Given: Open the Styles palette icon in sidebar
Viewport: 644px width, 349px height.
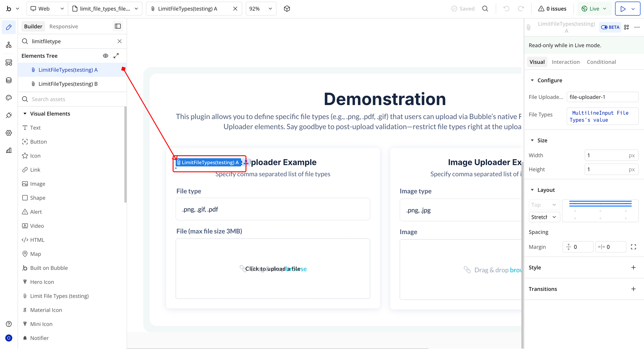Looking at the screenshot, I should point(9,98).
